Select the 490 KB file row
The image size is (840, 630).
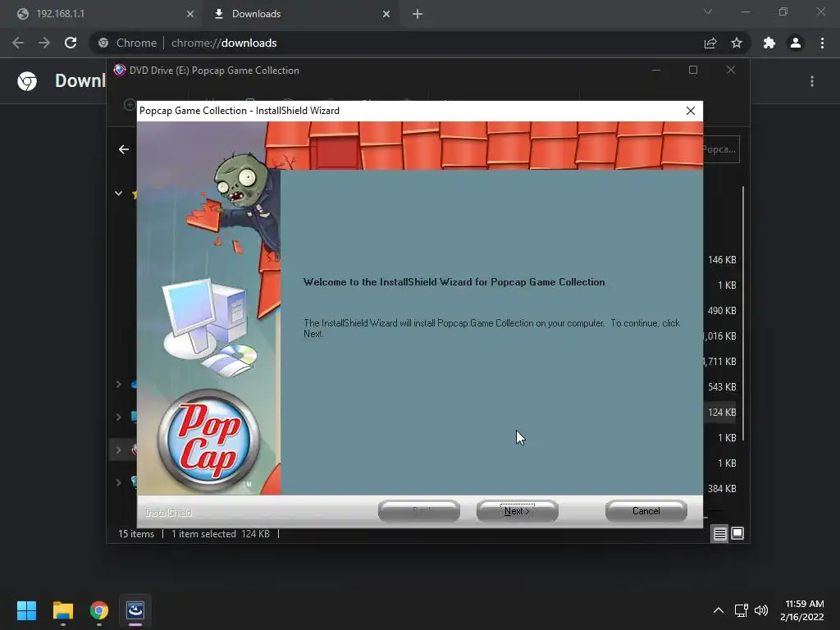tap(720, 311)
